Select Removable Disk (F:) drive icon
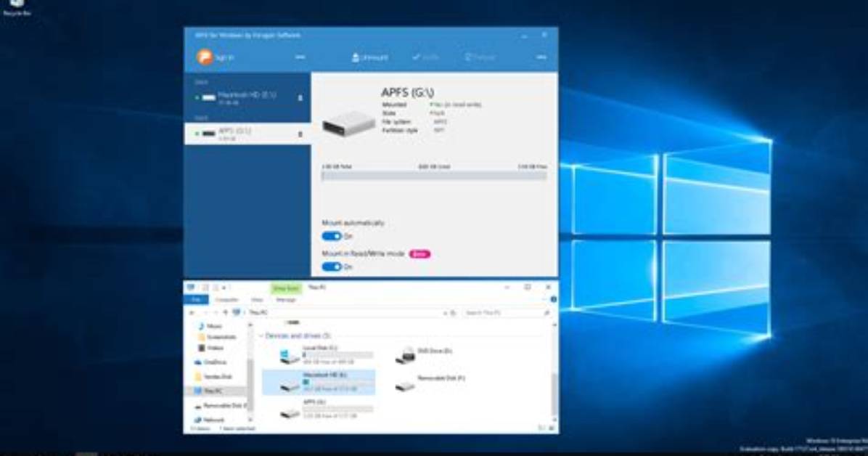This screenshot has height=456, width=868. 405,384
